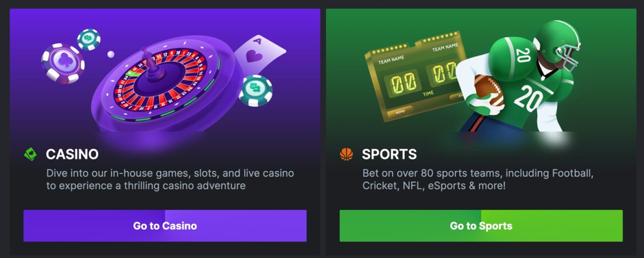Click the purple clubs poker chip

click(63, 63)
